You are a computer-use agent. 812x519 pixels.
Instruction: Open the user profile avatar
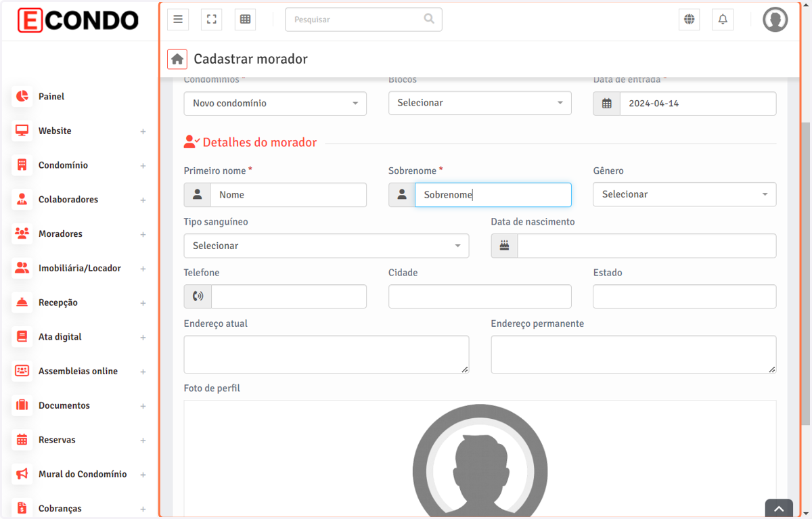coord(775,20)
